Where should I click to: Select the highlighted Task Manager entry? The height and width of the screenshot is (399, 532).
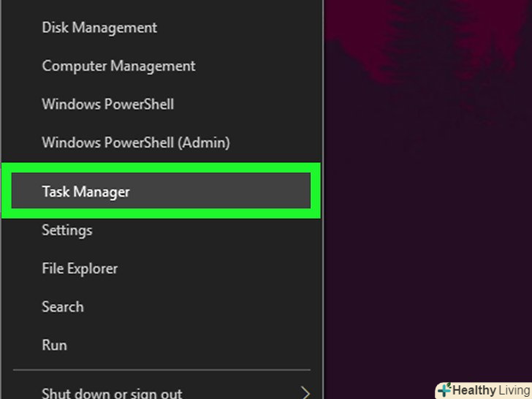(x=85, y=192)
